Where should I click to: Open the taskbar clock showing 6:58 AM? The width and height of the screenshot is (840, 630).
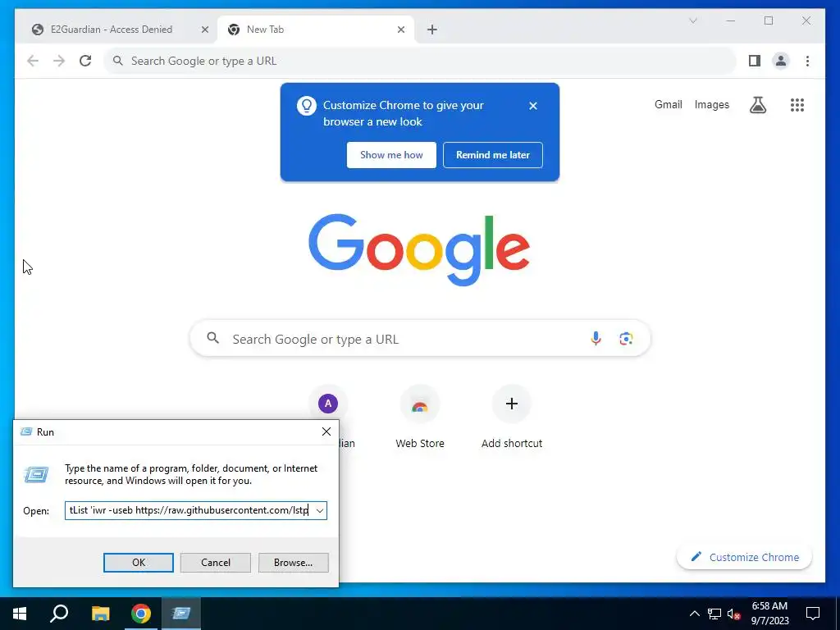click(769, 614)
